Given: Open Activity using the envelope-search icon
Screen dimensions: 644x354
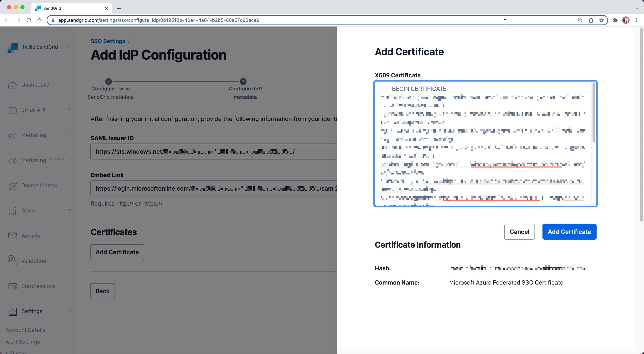Looking at the screenshot, I should 12,236.
